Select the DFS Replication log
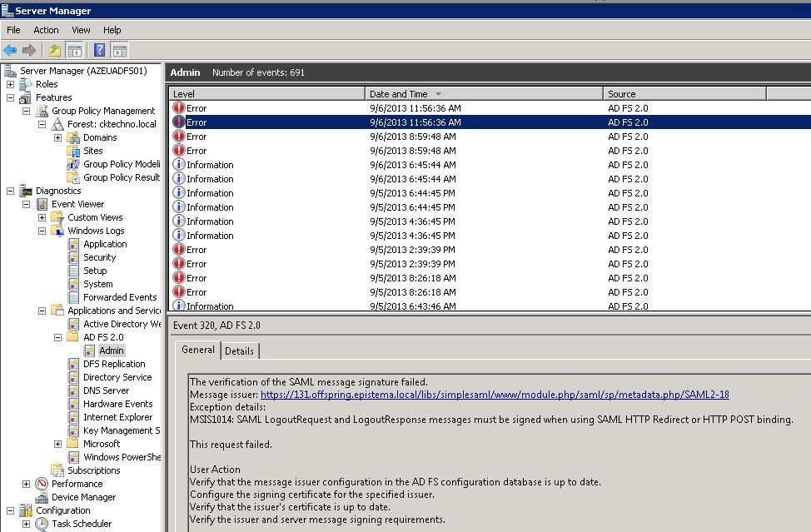Screen dimensions: 811x532 point(114,364)
